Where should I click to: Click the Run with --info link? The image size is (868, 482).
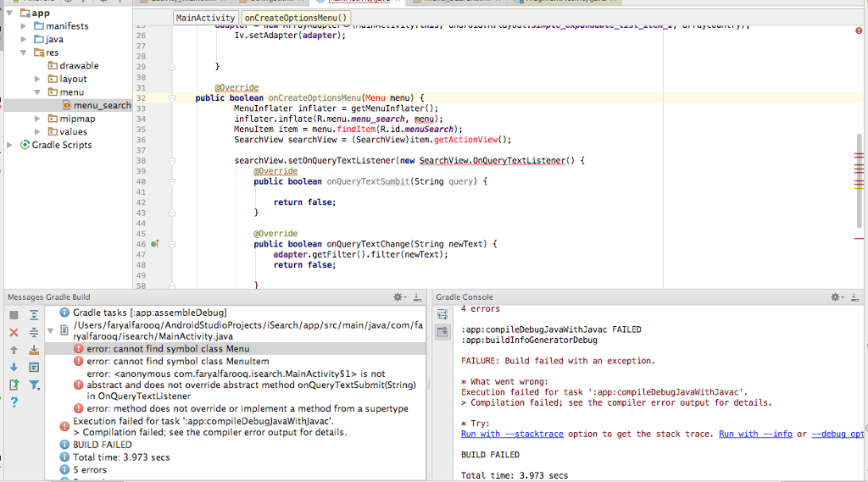[755, 434]
